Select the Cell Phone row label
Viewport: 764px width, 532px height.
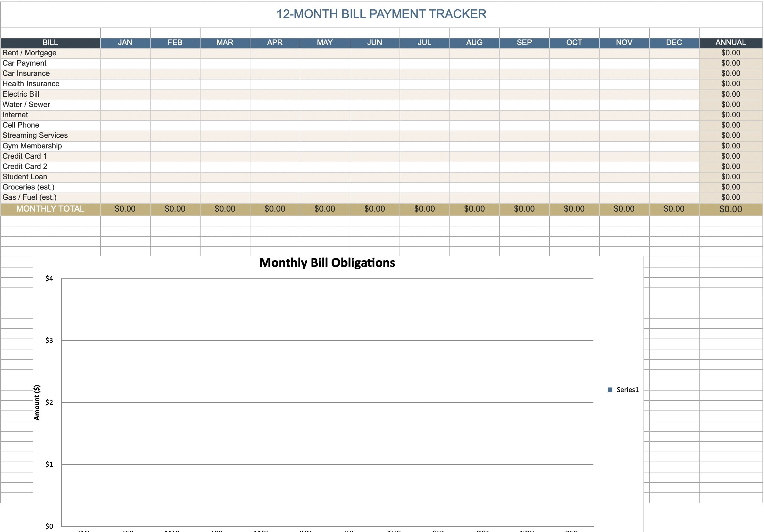[x=21, y=125]
